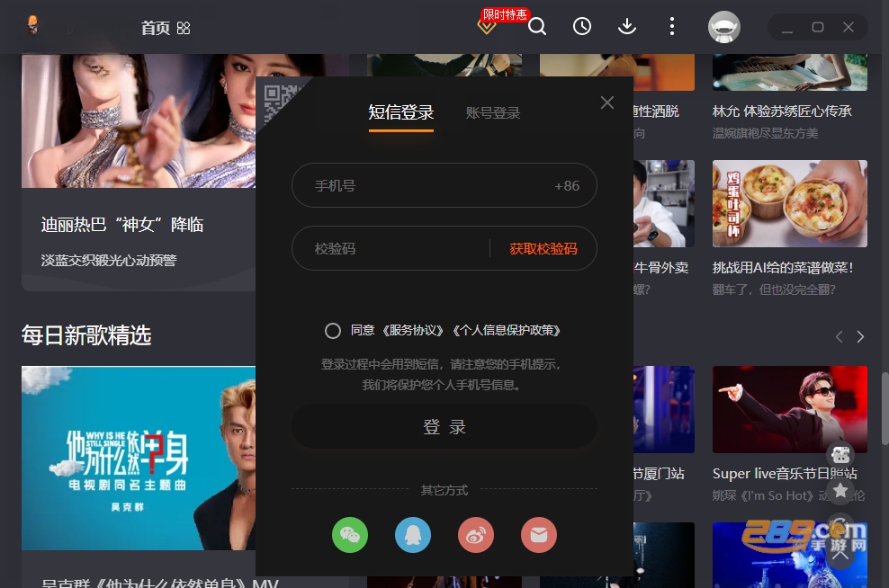
Task: Tick the agreement radio button
Action: tap(333, 331)
